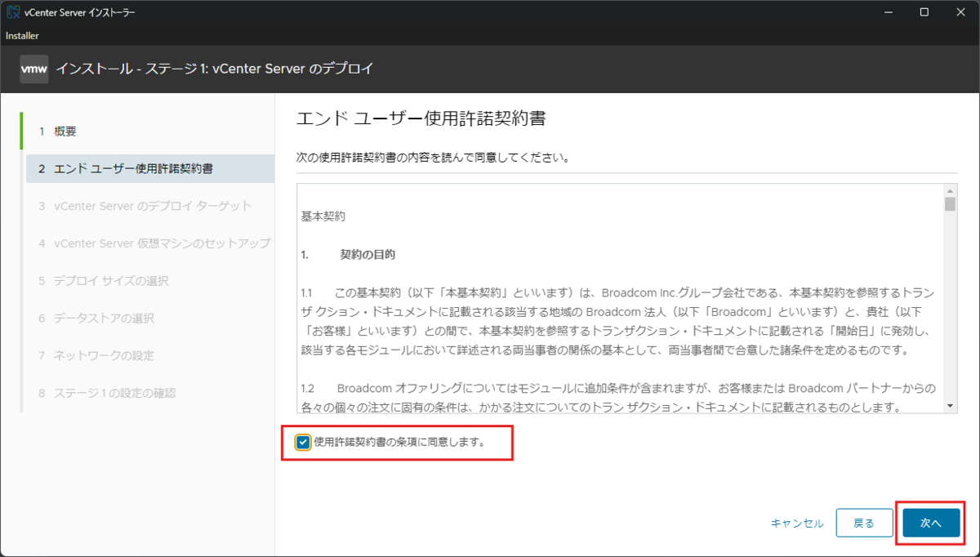This screenshot has width=980, height=557.
Task: Click the license text scrollbar up arrow
Action: point(950,190)
